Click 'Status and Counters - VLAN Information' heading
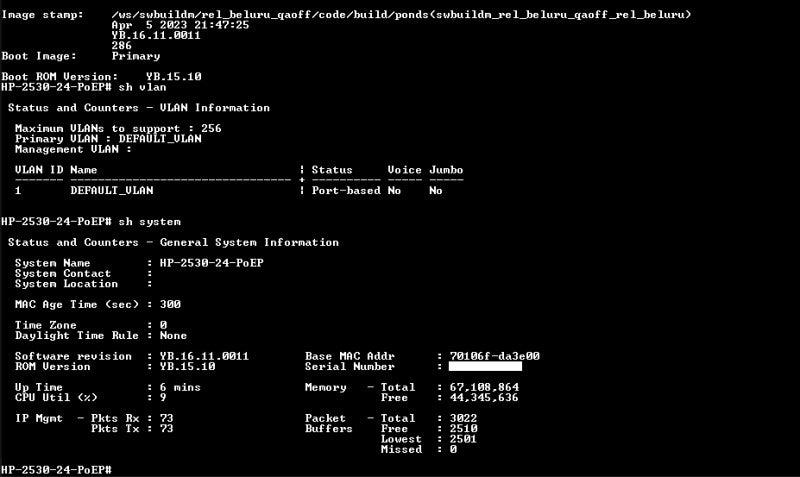The image size is (800, 477). [139, 108]
